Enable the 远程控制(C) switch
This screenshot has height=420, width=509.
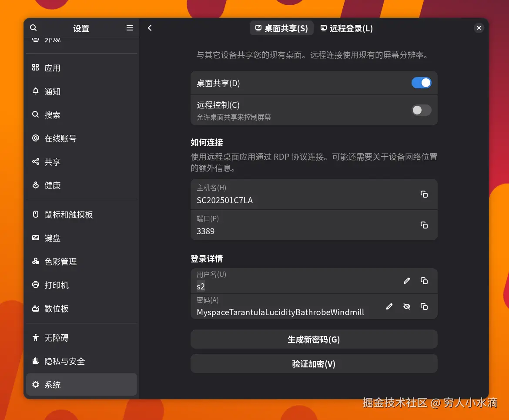click(422, 110)
